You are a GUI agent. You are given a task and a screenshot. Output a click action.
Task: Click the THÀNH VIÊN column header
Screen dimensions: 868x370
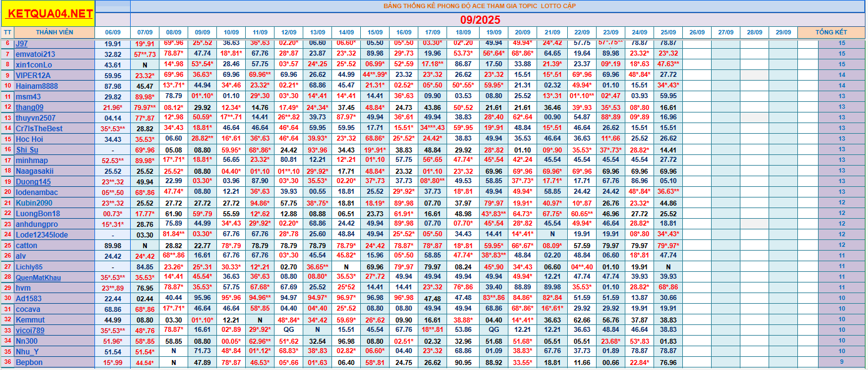coord(54,32)
